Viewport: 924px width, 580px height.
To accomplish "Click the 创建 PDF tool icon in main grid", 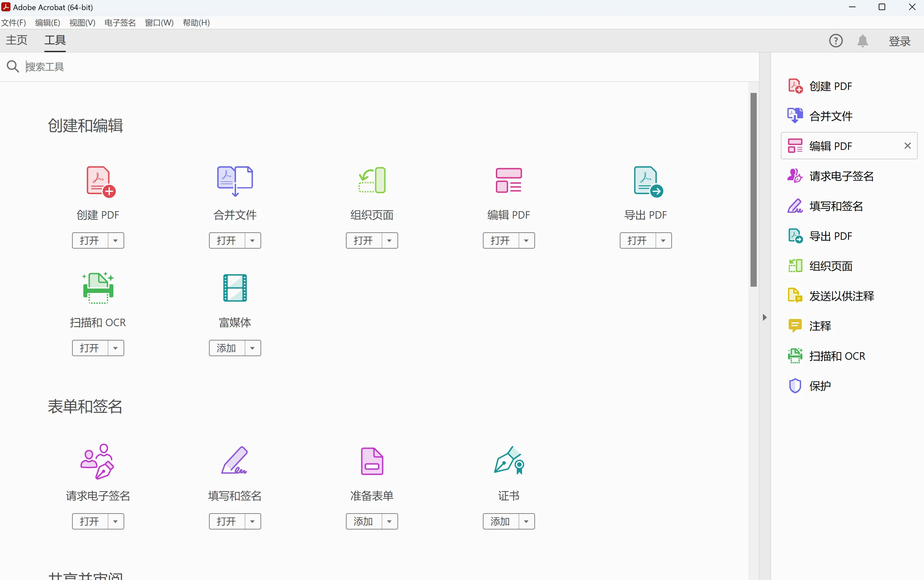I will pos(101,181).
